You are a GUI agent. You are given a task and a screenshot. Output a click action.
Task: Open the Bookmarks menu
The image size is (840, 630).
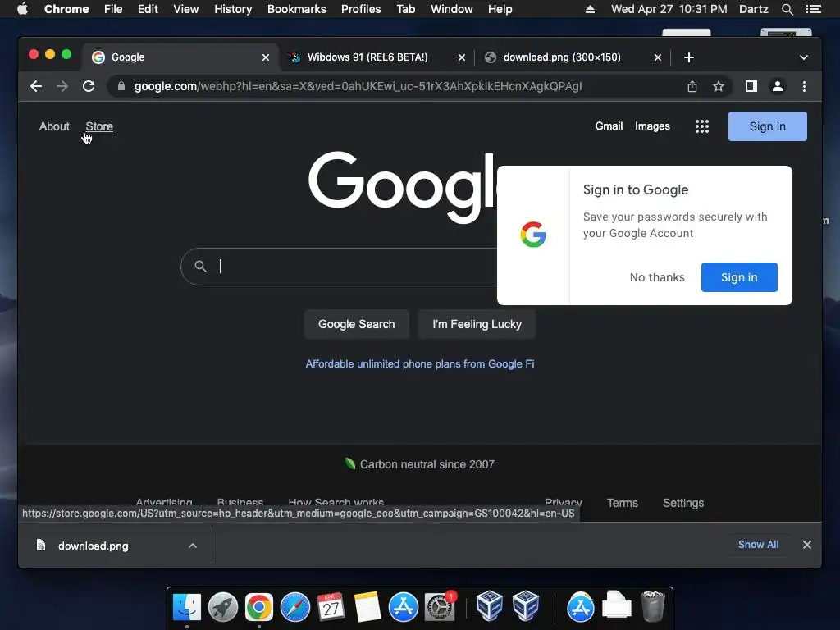296,9
